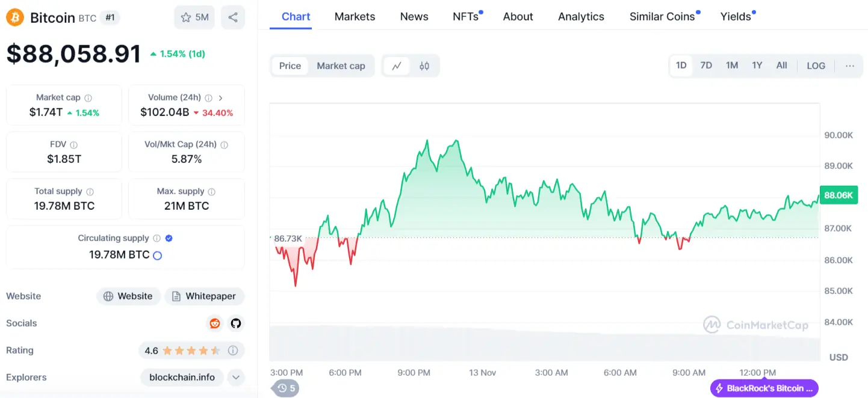This screenshot has height=398, width=868.
Task: Select the 1M time range
Action: [x=732, y=66]
